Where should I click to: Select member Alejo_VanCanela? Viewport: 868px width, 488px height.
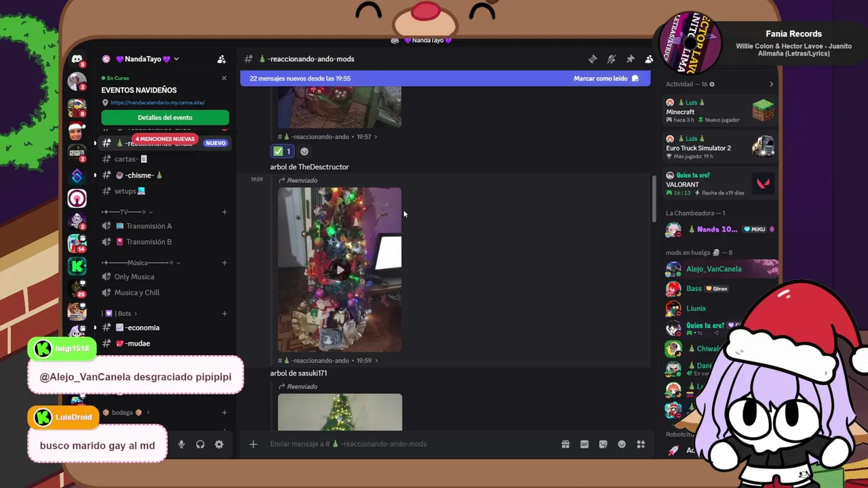point(719,269)
